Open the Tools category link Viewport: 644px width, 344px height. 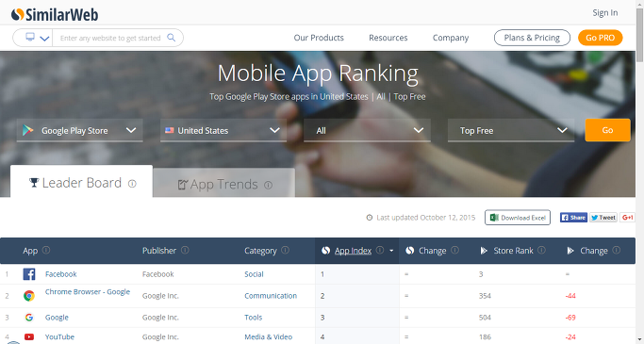pyautogui.click(x=253, y=318)
